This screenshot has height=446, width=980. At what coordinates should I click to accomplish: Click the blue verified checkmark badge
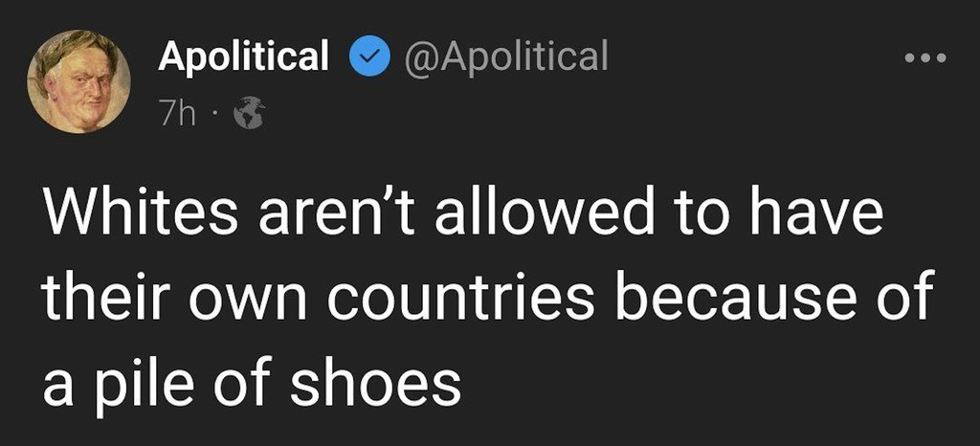click(367, 57)
